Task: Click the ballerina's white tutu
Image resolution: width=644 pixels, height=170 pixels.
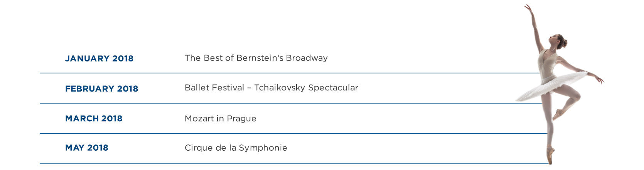Action: 551,85
